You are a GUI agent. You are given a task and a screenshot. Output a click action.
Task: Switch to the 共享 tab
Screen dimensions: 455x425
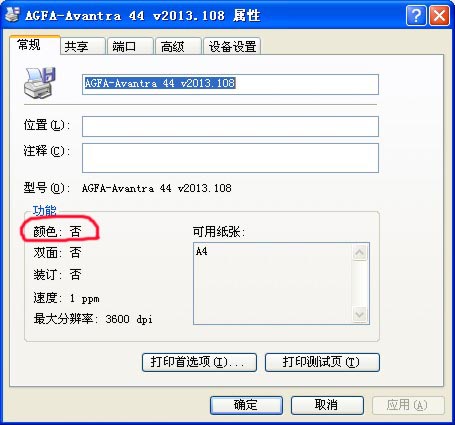coord(83,46)
